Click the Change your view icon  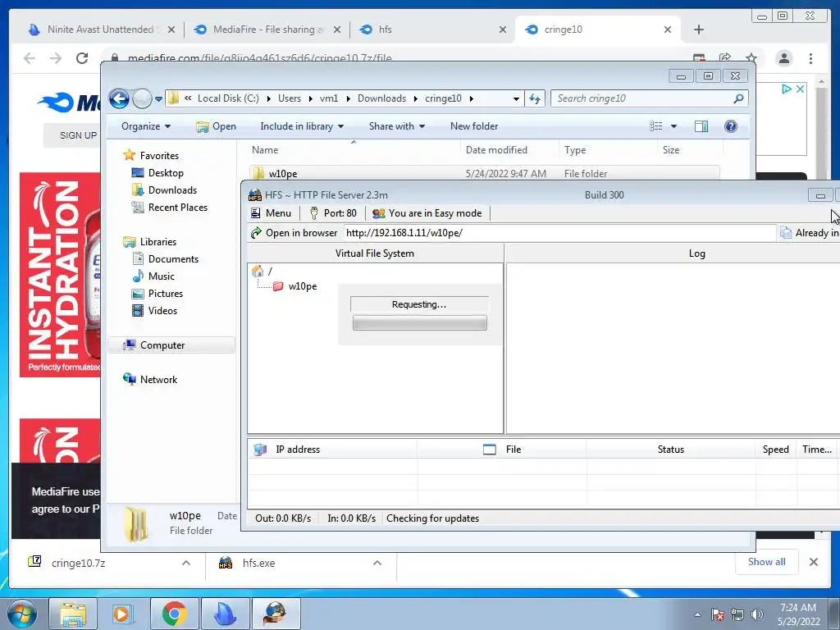point(656,126)
